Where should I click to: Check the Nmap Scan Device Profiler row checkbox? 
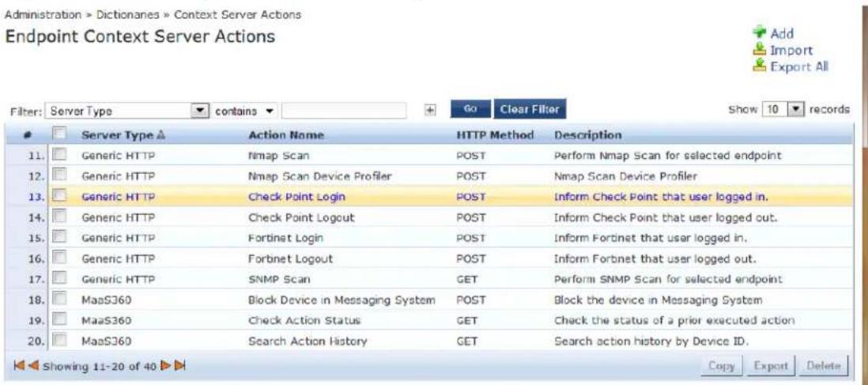(x=58, y=176)
